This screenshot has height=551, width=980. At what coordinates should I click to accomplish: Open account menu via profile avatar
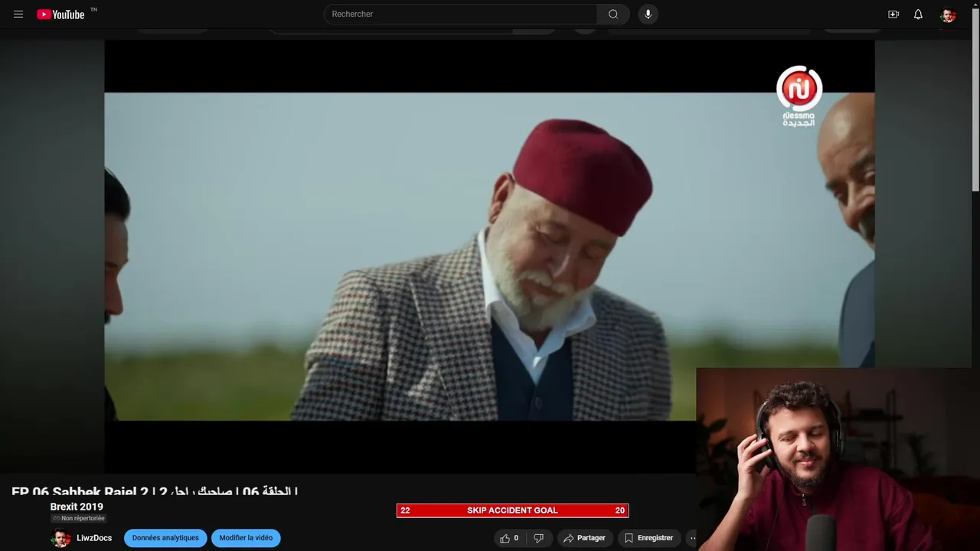[948, 15]
